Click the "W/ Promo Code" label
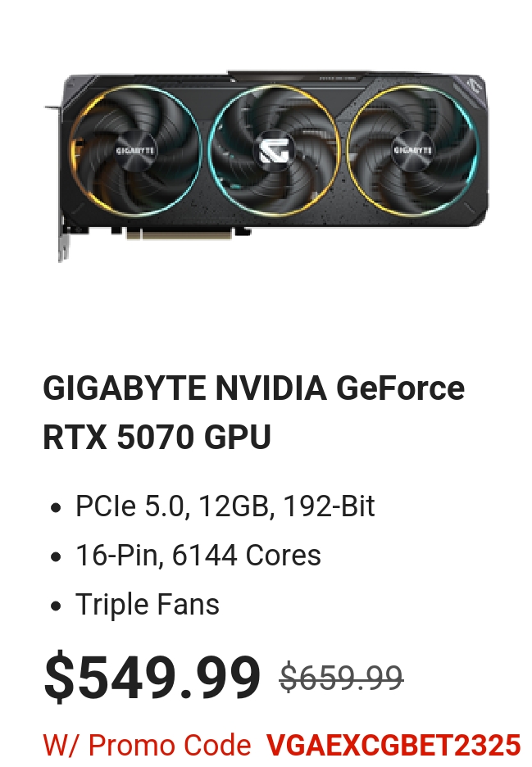 147,745
